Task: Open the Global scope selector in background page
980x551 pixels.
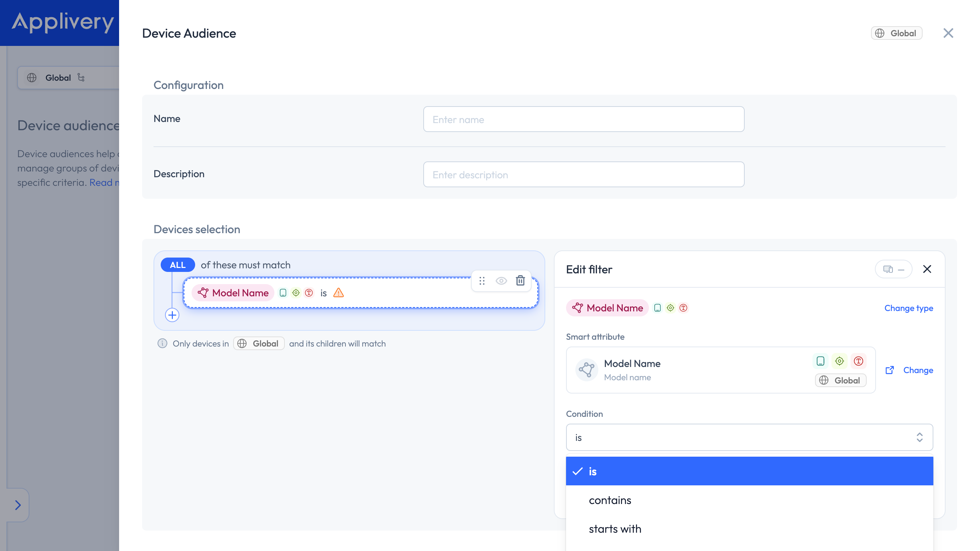Action: tap(69, 77)
